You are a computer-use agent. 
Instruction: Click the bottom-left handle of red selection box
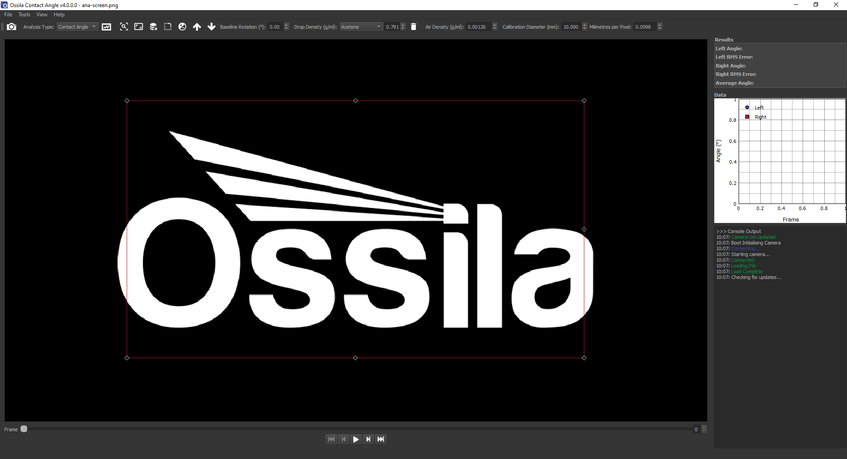[127, 357]
